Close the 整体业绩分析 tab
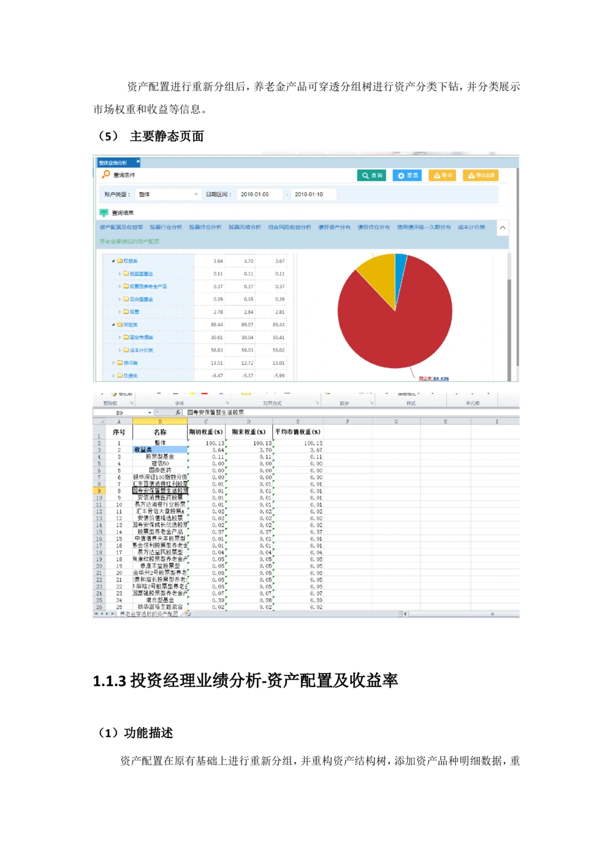This screenshot has height=868, width=613. [x=138, y=162]
